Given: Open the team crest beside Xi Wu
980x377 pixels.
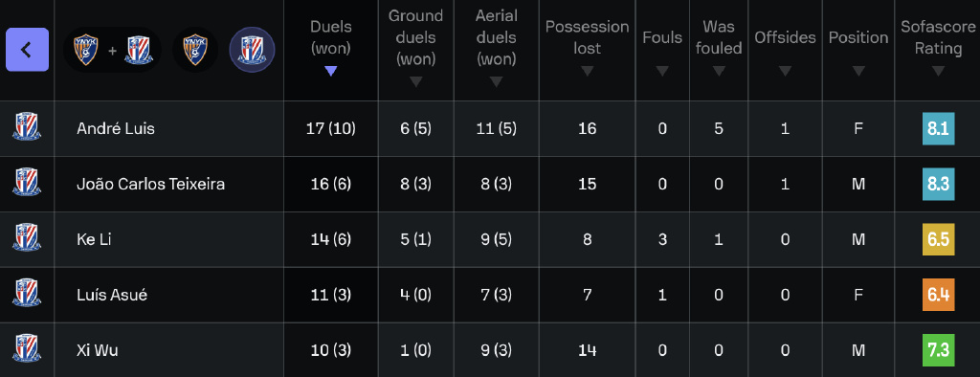Looking at the screenshot, I should 27,349.
